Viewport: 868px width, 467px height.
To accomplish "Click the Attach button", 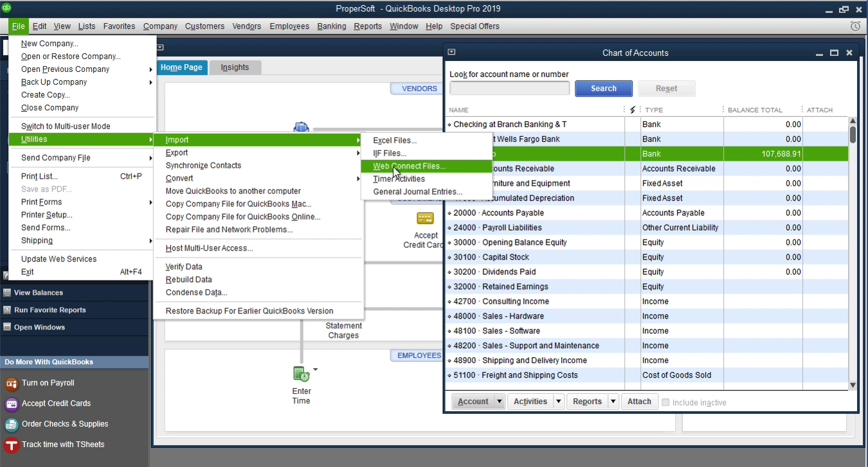I will 639,401.
